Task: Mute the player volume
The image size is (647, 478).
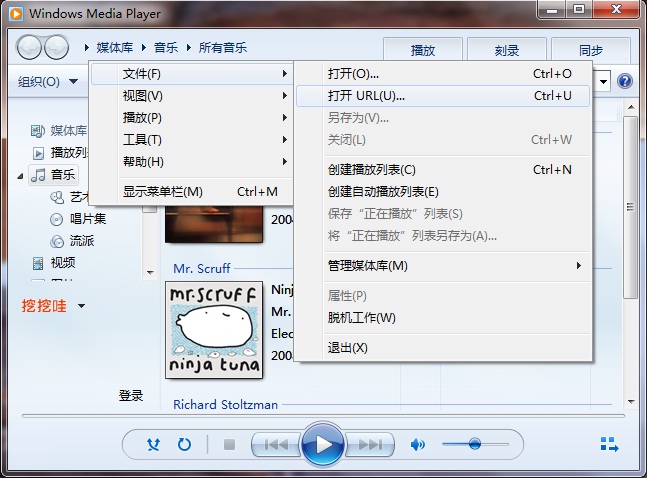Action: pos(418,444)
